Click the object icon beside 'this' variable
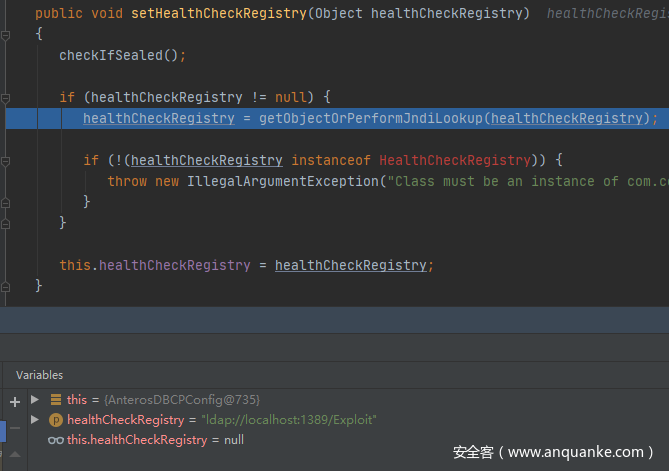Screen dimensions: 669x471 tap(56, 400)
